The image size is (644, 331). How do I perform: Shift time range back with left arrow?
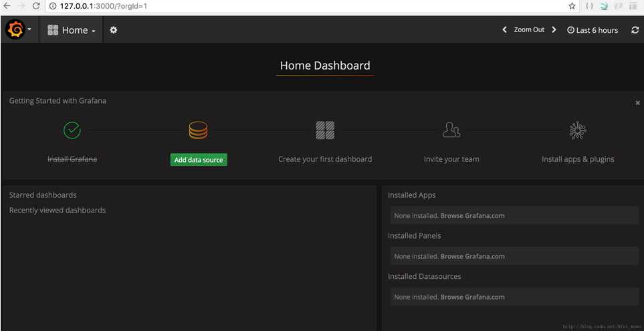point(504,29)
